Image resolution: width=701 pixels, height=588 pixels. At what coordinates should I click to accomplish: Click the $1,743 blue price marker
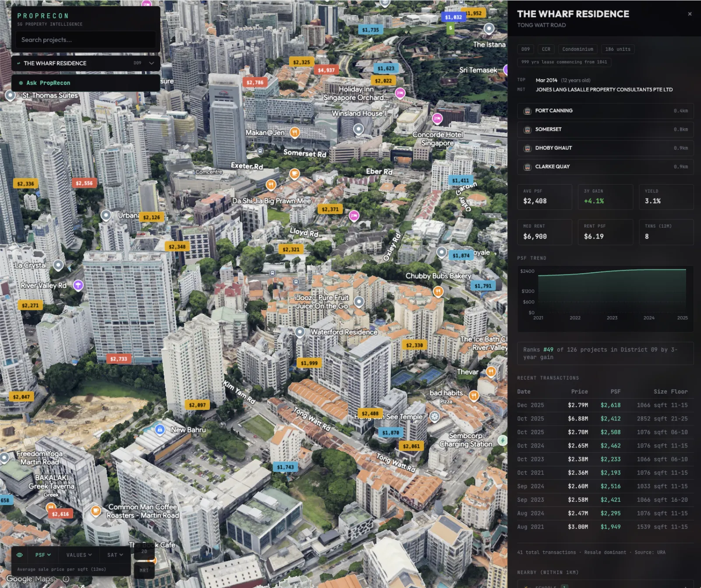point(285,467)
